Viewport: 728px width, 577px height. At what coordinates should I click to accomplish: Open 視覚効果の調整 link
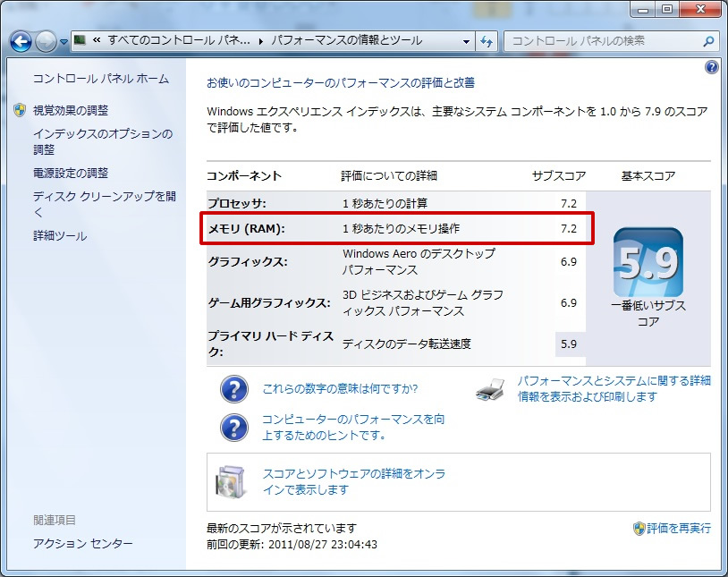[x=71, y=110]
